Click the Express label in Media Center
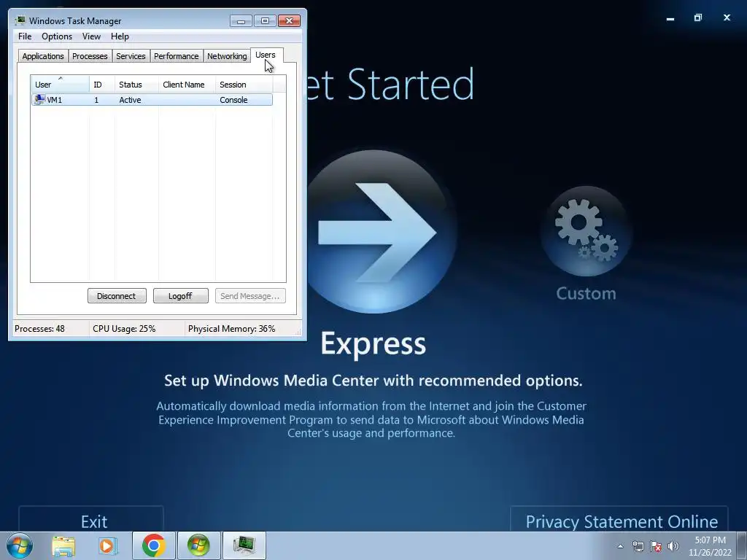Image resolution: width=747 pixels, height=560 pixels. [373, 343]
